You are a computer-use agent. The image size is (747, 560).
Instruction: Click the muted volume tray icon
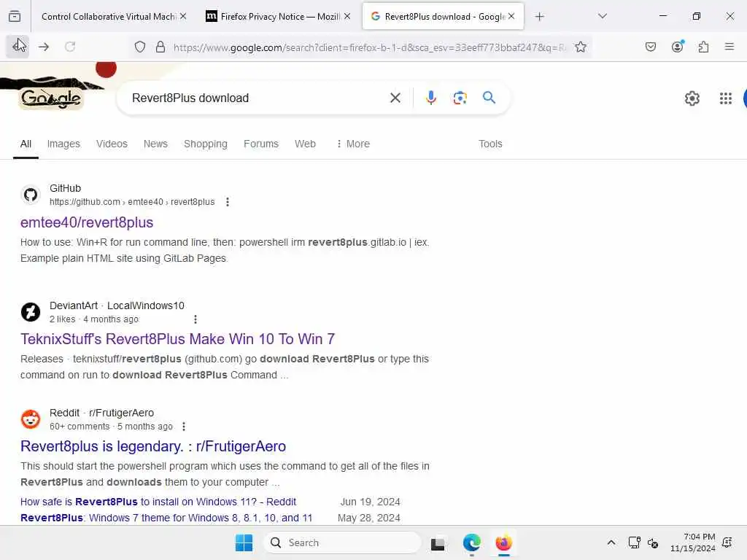(x=653, y=542)
